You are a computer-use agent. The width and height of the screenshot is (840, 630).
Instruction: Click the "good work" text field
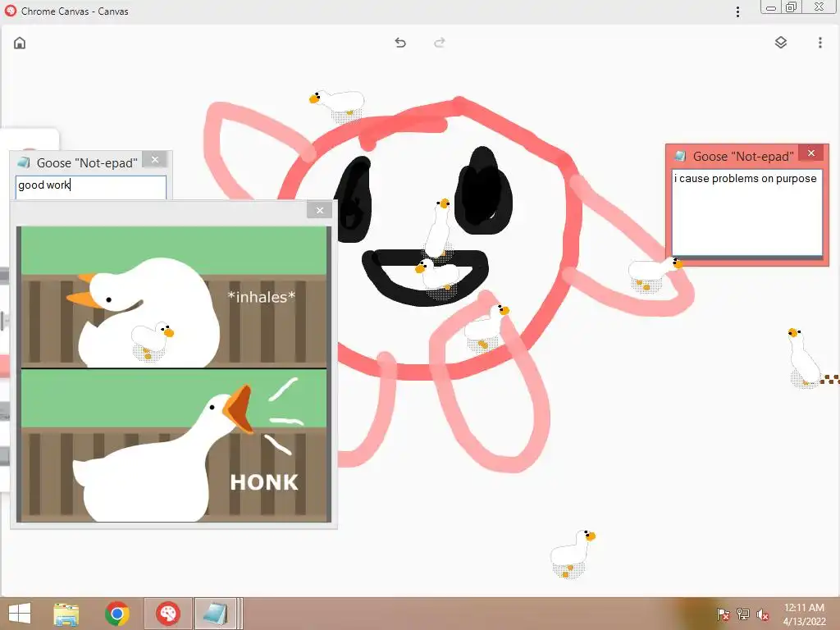click(91, 187)
